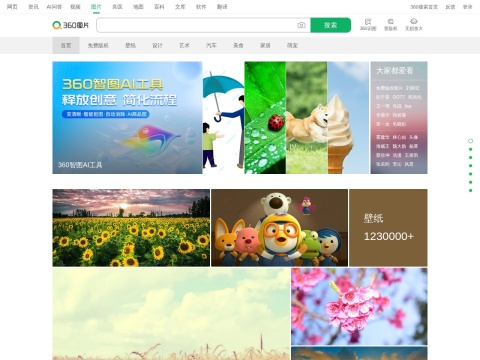Open the pink cherry blossom image
The image size is (480, 360).
click(359, 306)
